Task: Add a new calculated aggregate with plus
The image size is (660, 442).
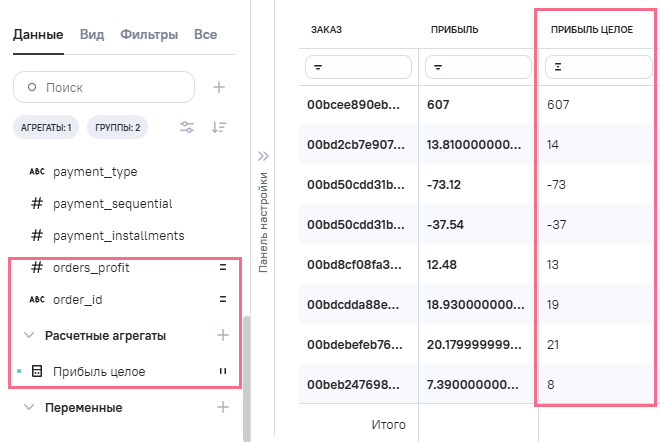Action: pos(223,335)
